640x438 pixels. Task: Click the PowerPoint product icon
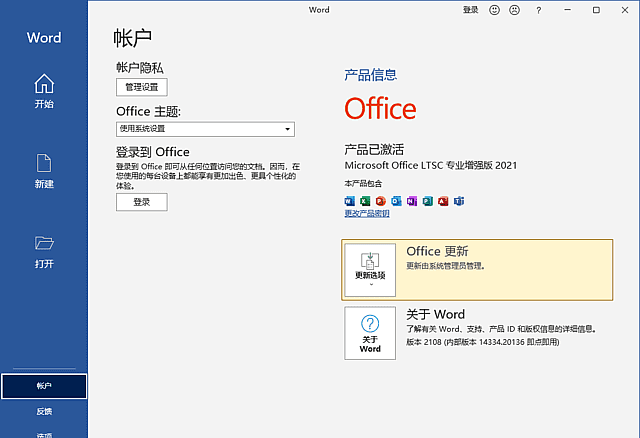[381, 201]
